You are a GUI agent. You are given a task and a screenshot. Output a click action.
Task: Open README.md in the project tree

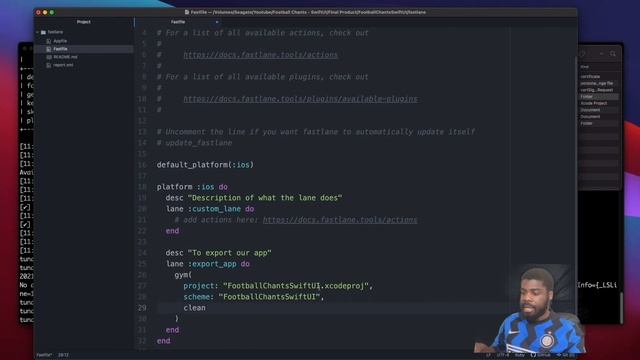pos(65,57)
